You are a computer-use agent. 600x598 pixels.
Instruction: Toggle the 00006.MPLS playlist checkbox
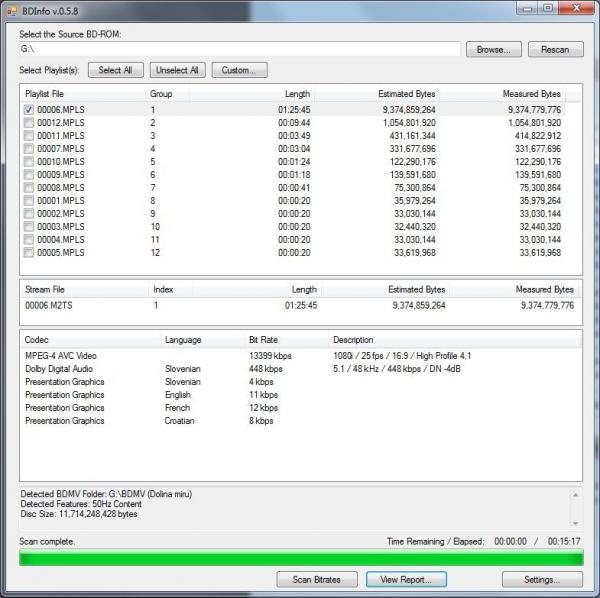click(29, 109)
